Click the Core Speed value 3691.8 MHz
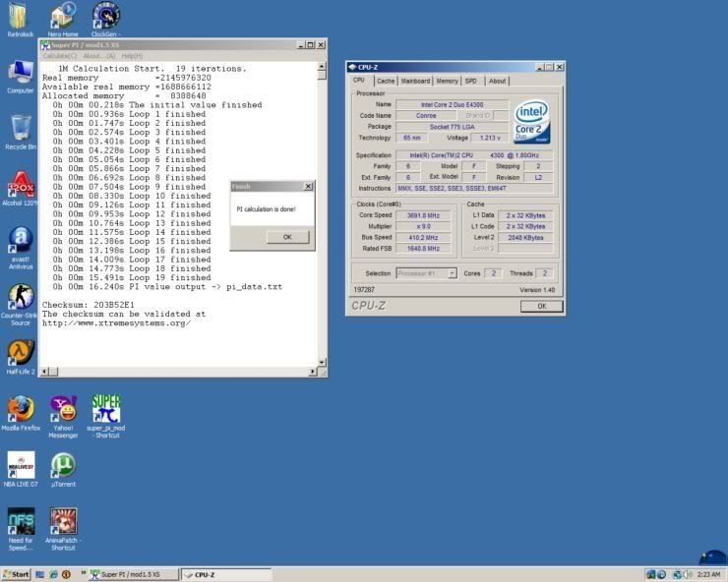Viewport: 728px width, 582px height. point(423,215)
